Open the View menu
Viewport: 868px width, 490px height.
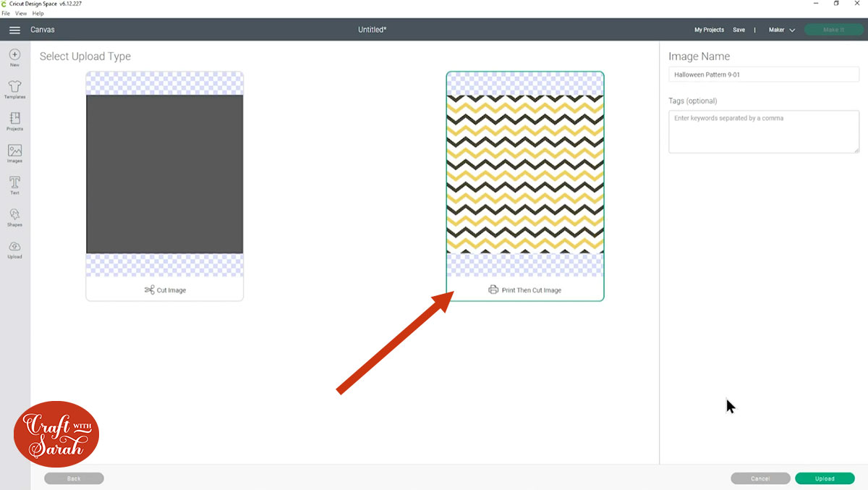22,13
